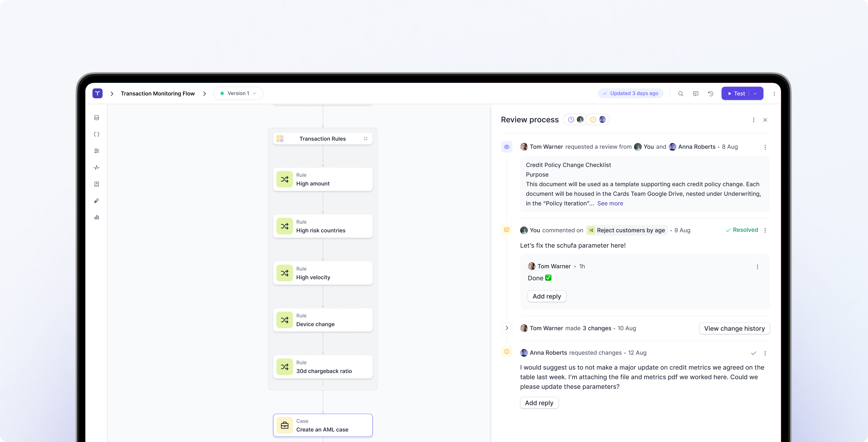The height and width of the screenshot is (442, 868).
Task: Expand Tom Warner's 3 changes entry
Action: pos(507,328)
